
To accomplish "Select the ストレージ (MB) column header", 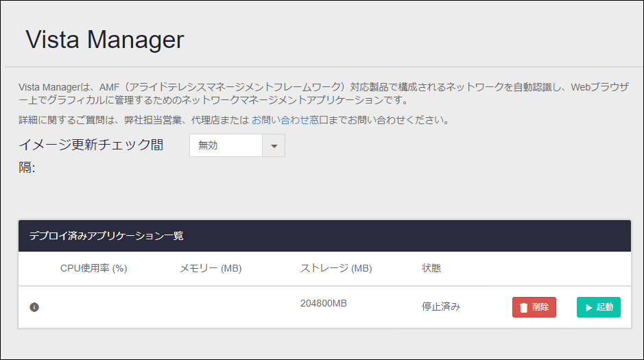I will point(336,268).
